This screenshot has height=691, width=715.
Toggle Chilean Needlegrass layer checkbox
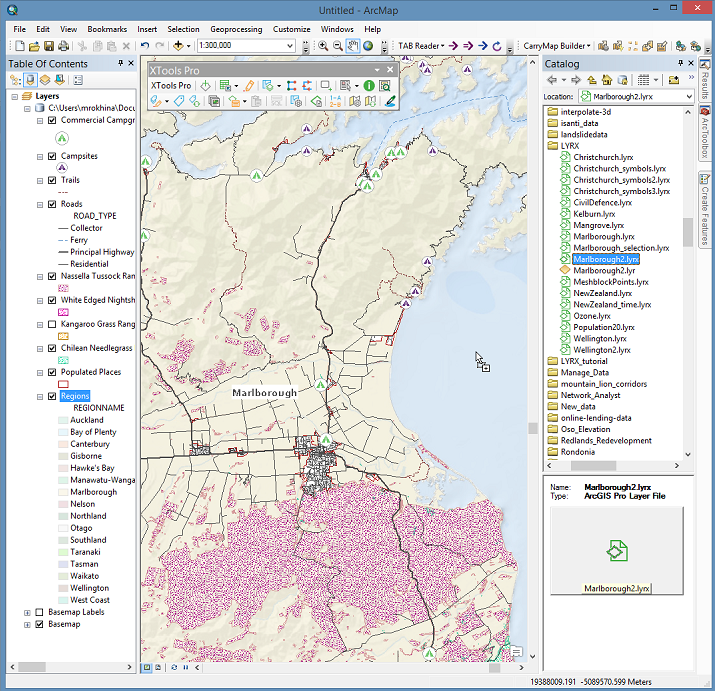pos(52,348)
